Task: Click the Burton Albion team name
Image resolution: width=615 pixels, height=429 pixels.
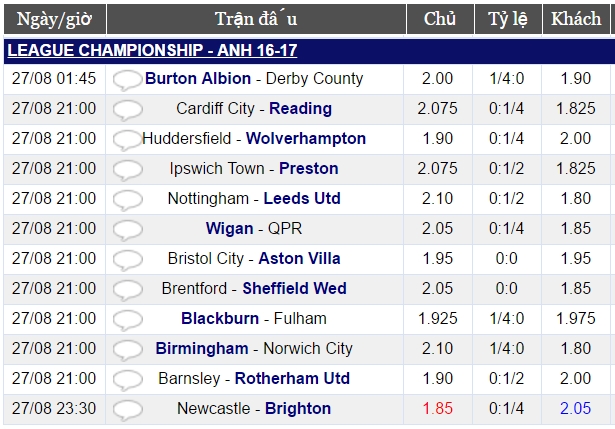Action: pyautogui.click(x=198, y=78)
